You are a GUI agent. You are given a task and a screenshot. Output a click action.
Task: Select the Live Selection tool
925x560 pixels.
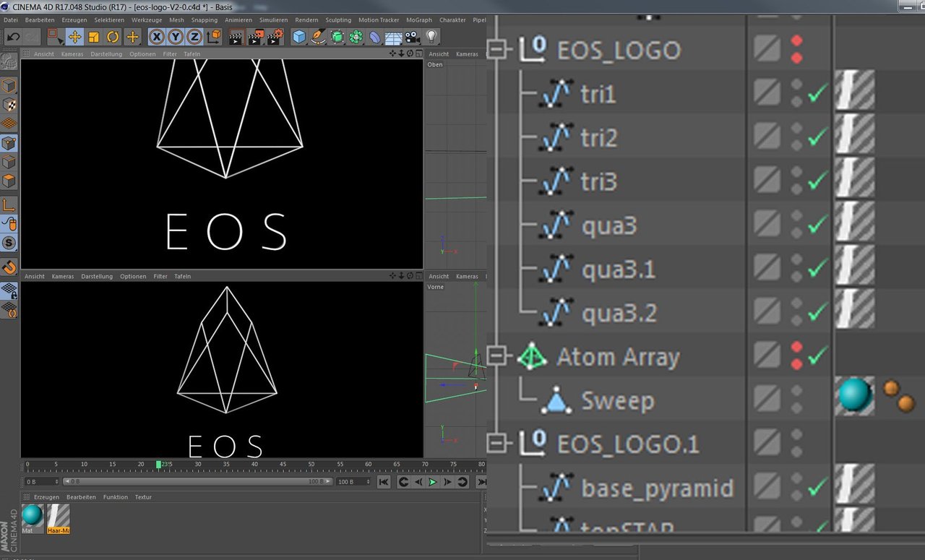[x=55, y=36]
